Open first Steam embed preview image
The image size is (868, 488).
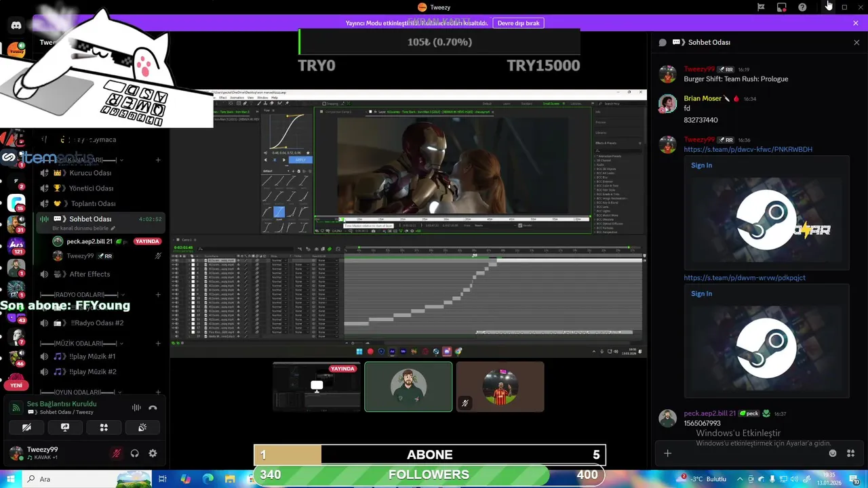tap(766, 220)
